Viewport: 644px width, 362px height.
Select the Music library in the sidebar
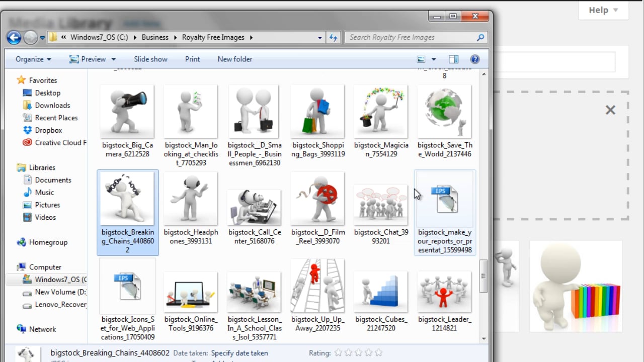pos(45,192)
